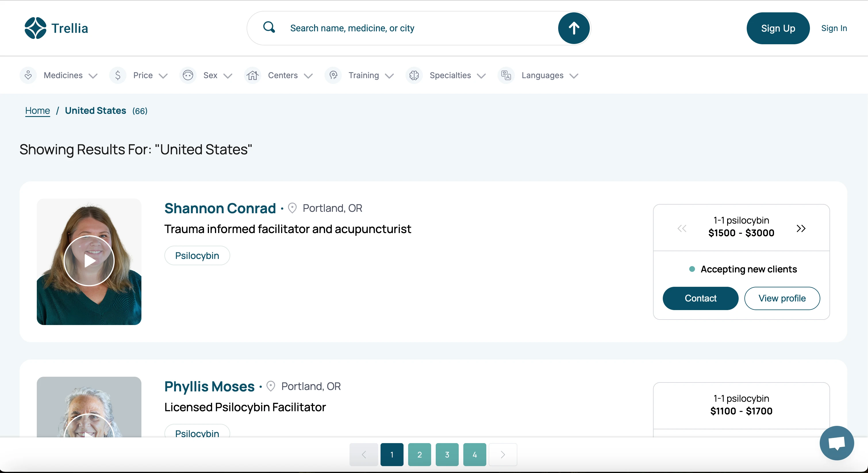Click the brain Specialties filter icon
The image size is (868, 473).
click(414, 75)
